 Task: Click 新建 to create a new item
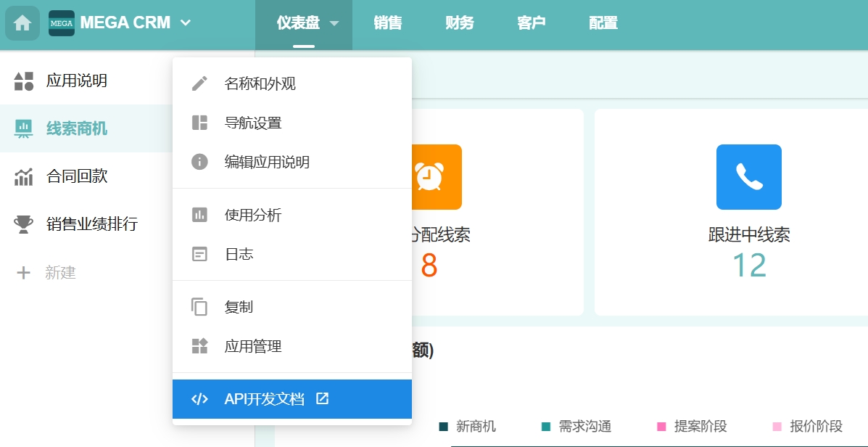(x=60, y=273)
